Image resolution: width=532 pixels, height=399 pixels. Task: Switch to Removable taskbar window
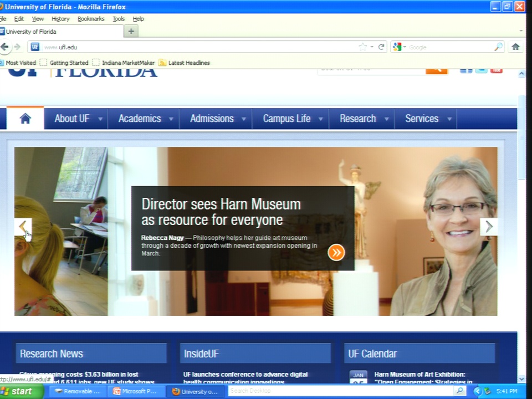point(78,391)
